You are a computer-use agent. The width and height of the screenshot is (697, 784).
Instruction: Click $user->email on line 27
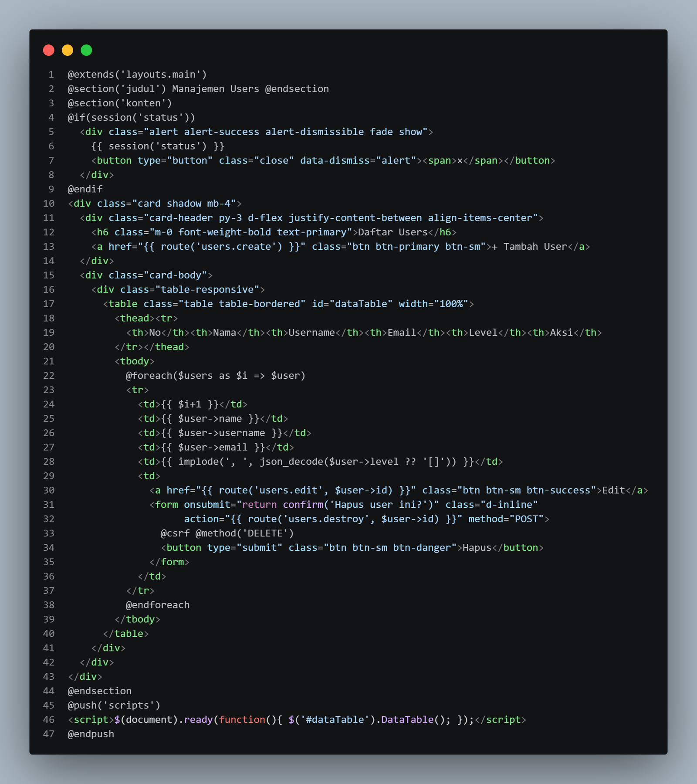(213, 447)
